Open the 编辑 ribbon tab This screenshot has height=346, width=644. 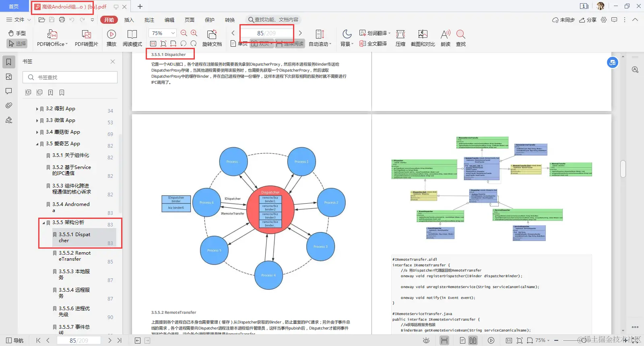[x=169, y=20]
